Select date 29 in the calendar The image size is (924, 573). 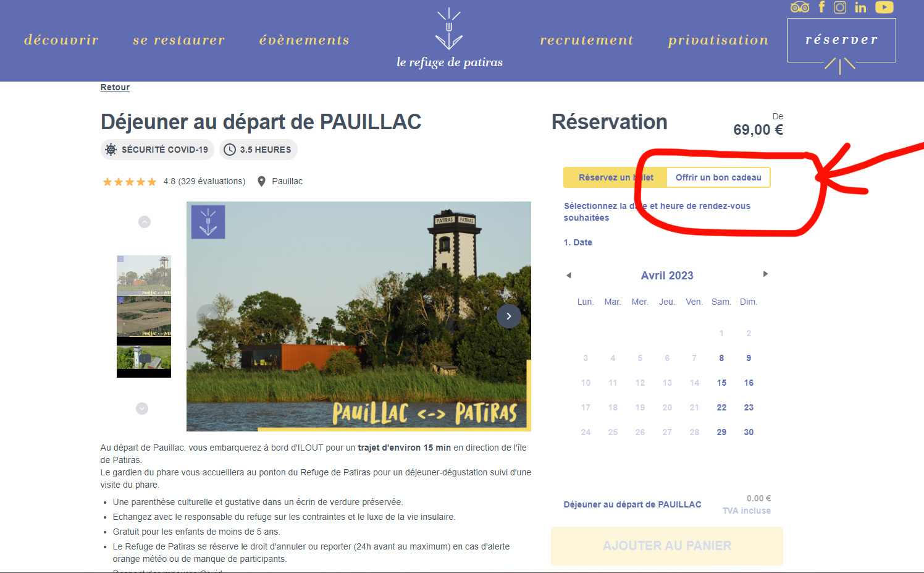click(721, 432)
